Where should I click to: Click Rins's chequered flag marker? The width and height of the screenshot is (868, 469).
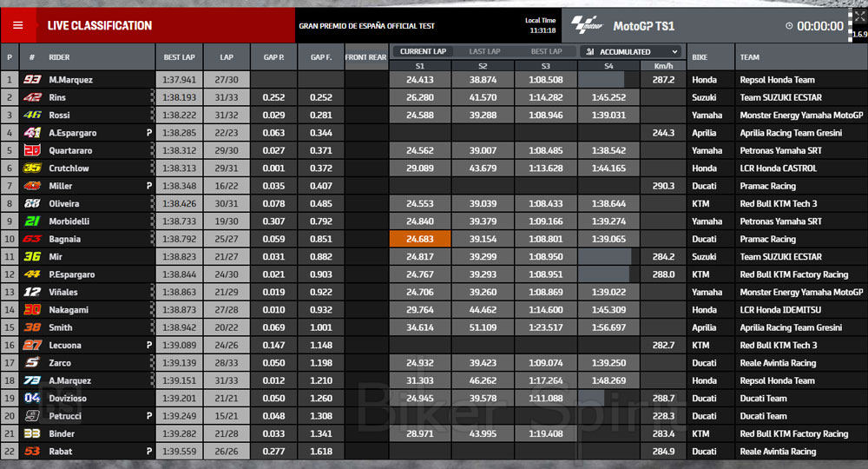(153, 97)
